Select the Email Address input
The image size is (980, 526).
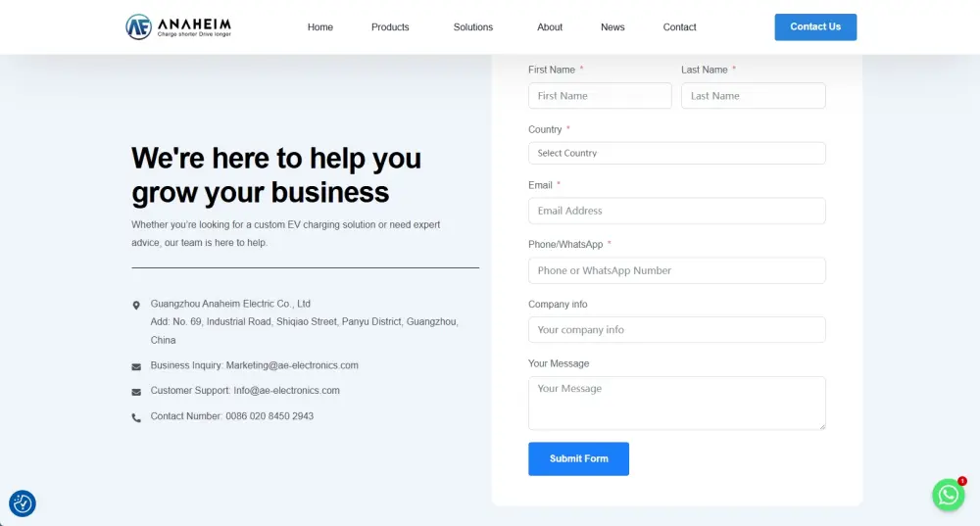676,211
